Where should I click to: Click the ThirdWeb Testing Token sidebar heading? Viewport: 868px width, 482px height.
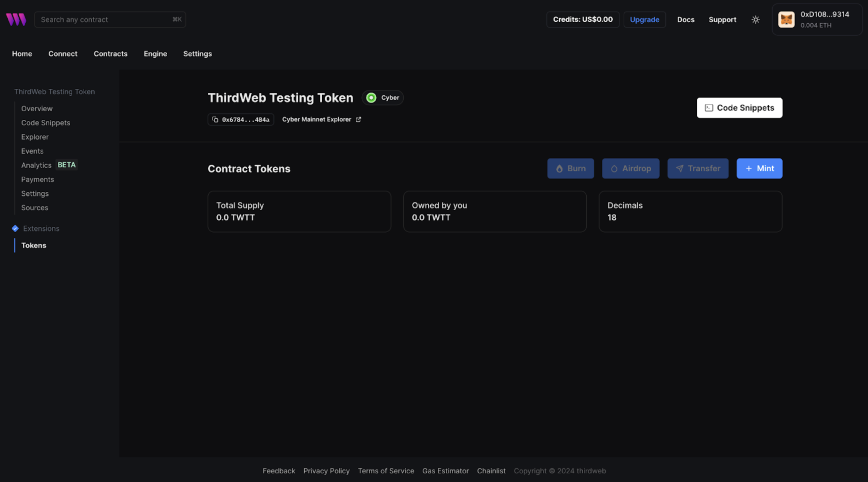coord(54,92)
